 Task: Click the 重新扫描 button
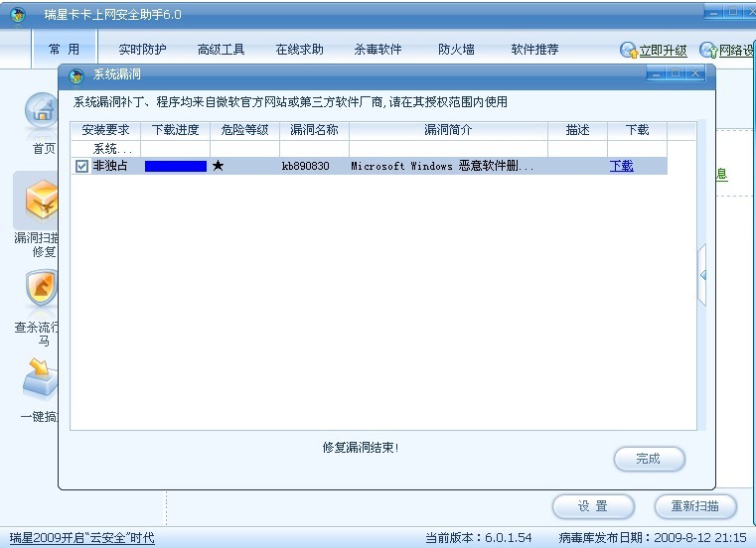point(695,506)
